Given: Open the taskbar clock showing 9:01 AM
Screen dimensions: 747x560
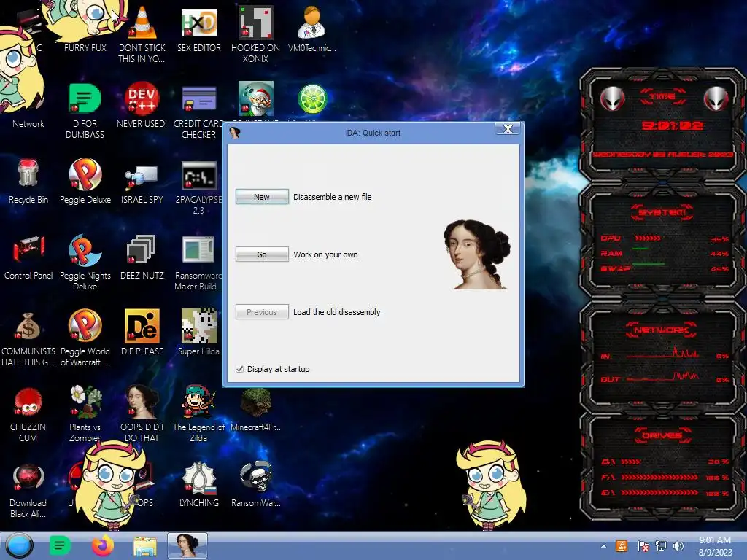Looking at the screenshot, I should (715, 546).
